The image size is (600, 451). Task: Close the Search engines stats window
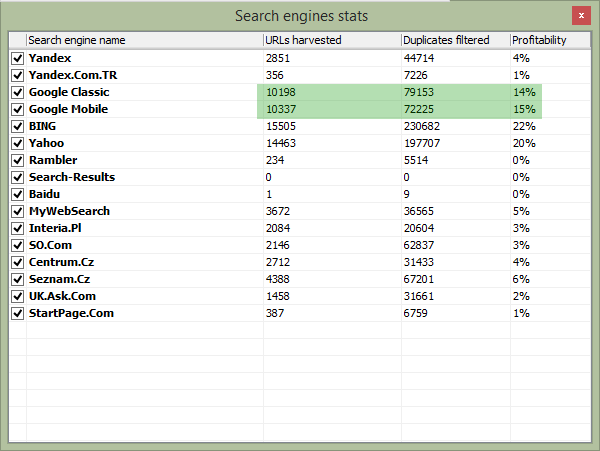[x=579, y=16]
